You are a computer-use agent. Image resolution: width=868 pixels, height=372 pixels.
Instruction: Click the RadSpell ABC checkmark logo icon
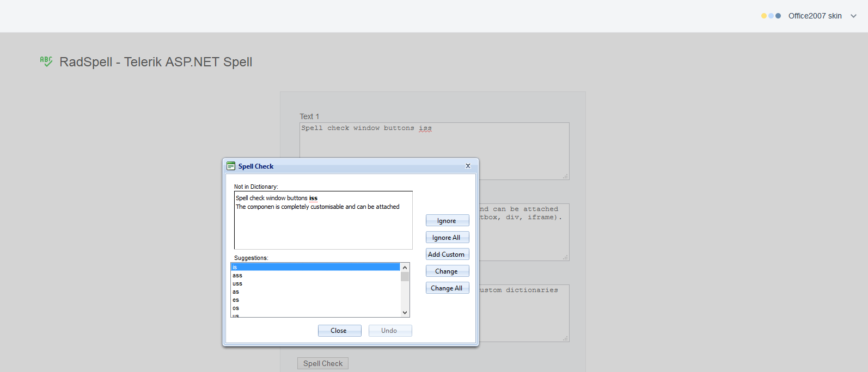pos(46,61)
